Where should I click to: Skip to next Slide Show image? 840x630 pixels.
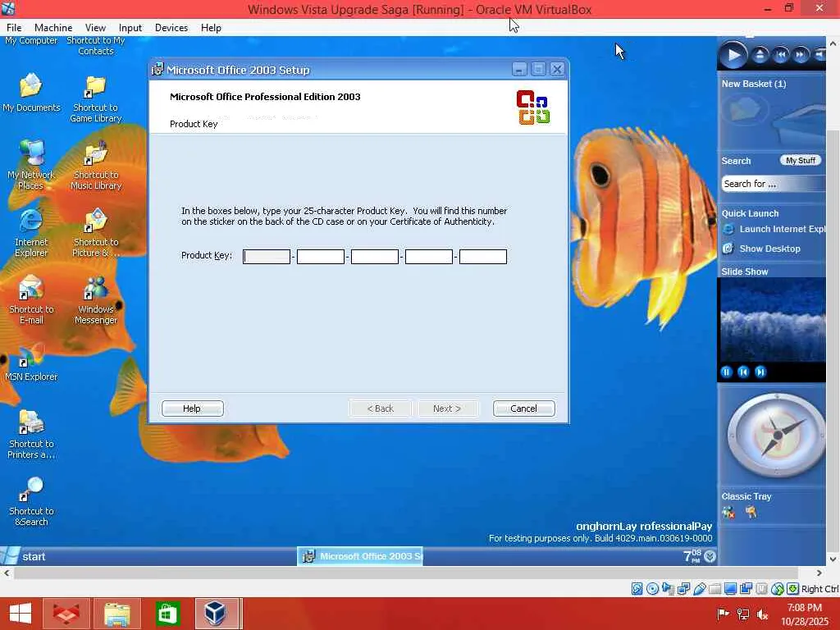[760, 372]
